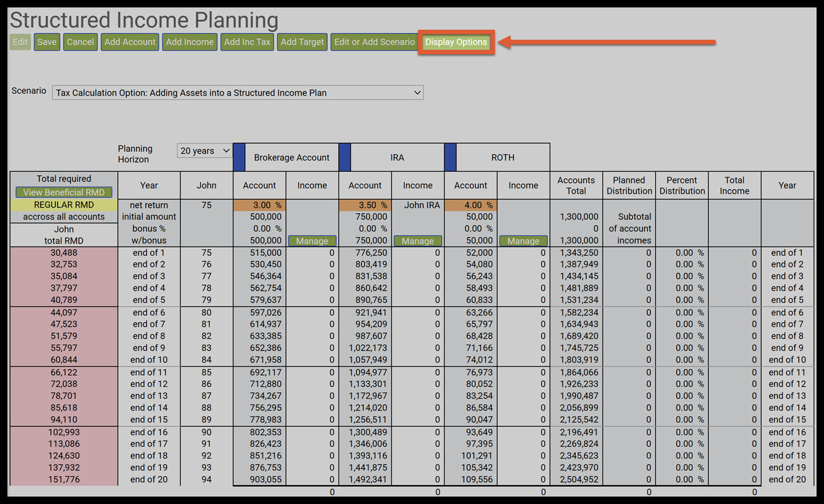Image resolution: width=824 pixels, height=504 pixels.
Task: Select IRA balance 776,250
Action: click(x=371, y=253)
